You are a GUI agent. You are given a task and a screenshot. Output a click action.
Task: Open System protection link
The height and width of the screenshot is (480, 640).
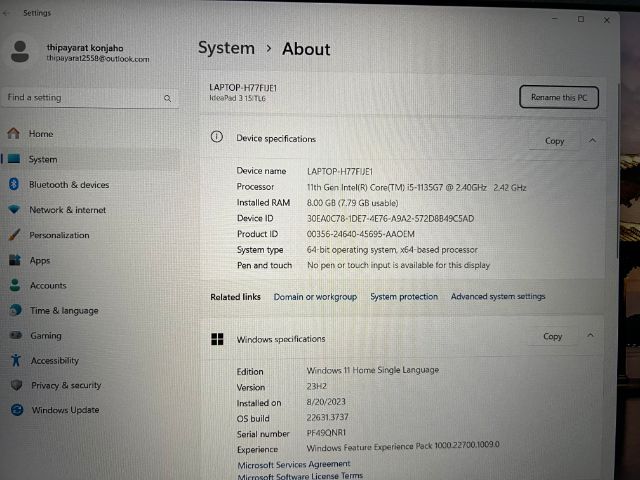(404, 297)
